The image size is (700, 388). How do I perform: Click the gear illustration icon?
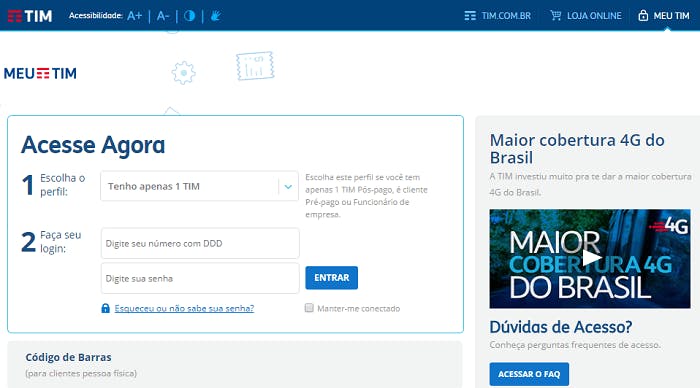[x=183, y=72]
